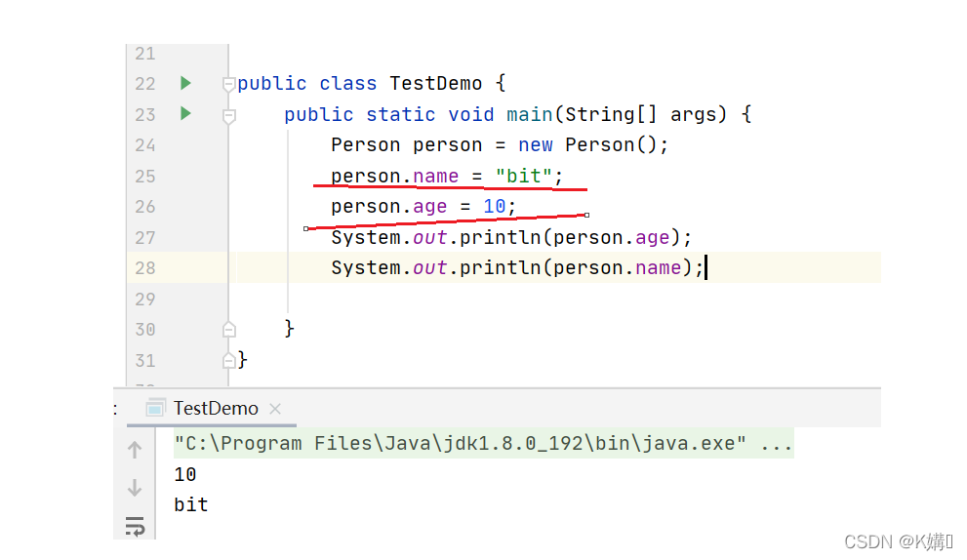Click person.name inside println on line 28
The image size is (967, 560).
coord(618,267)
